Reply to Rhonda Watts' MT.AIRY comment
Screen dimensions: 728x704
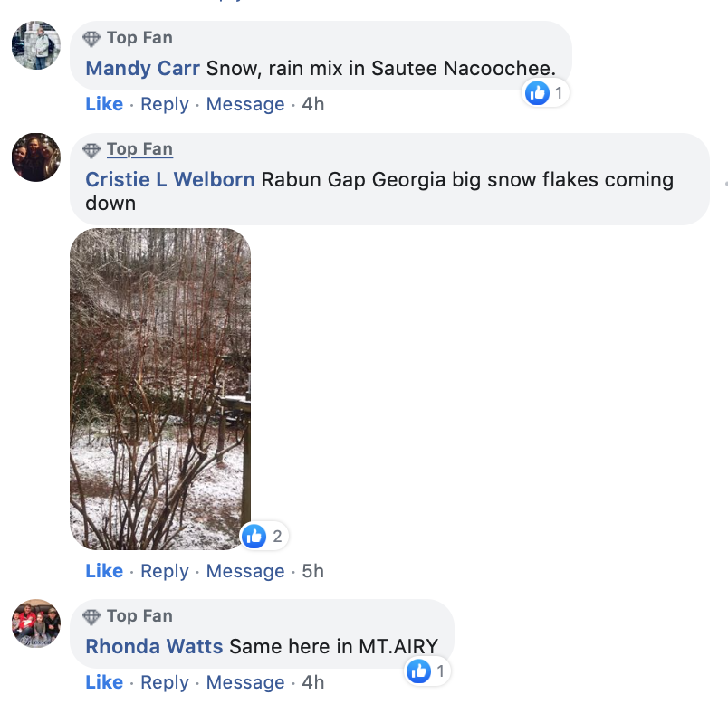click(x=165, y=683)
